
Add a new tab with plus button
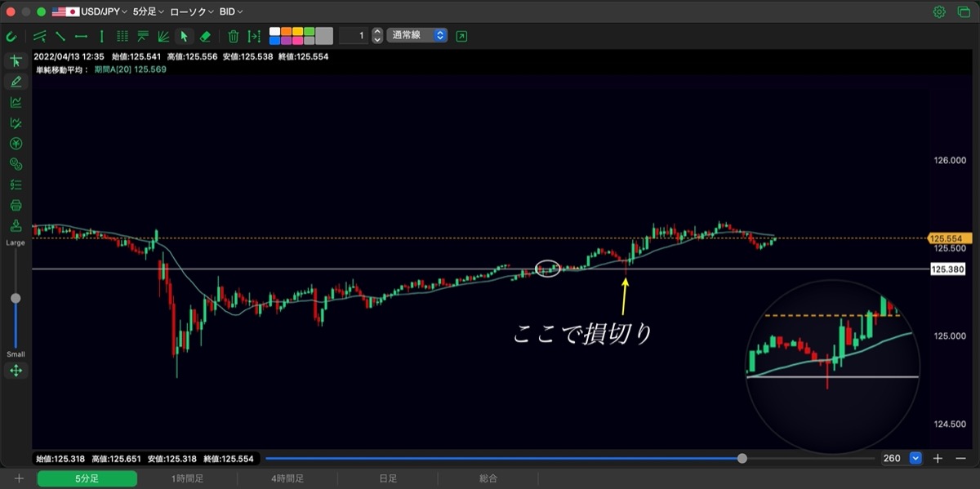coord(19,478)
